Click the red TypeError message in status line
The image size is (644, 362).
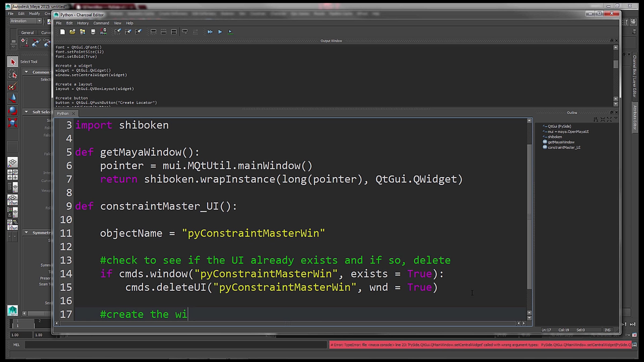click(481, 345)
